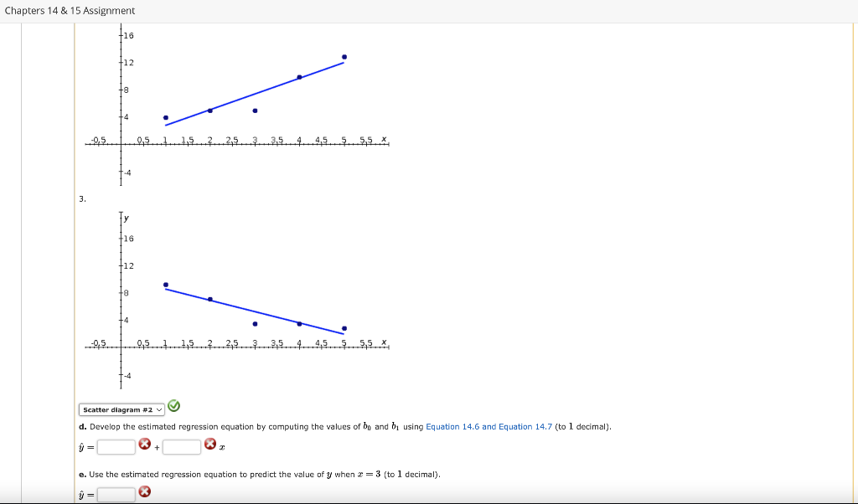Click the green checkmark verification icon
Screen dimensions: 858x504
point(173,406)
